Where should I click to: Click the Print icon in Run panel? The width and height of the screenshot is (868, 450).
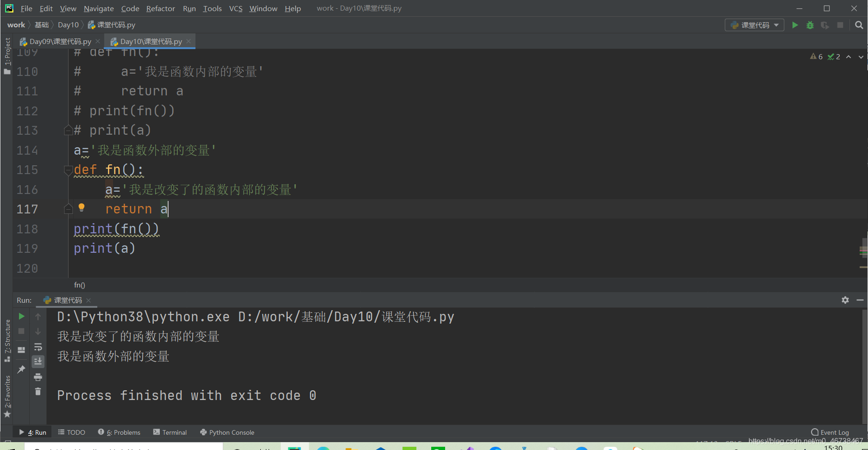pyautogui.click(x=38, y=377)
